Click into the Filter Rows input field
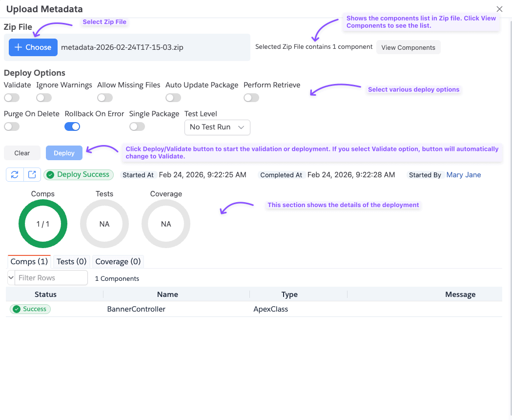The image size is (512, 420). [x=51, y=278]
